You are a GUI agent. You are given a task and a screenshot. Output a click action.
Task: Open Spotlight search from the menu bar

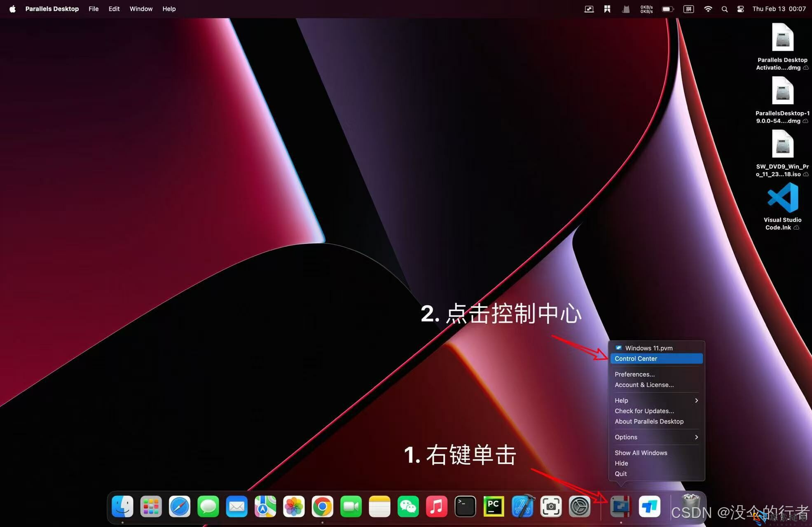pos(725,9)
